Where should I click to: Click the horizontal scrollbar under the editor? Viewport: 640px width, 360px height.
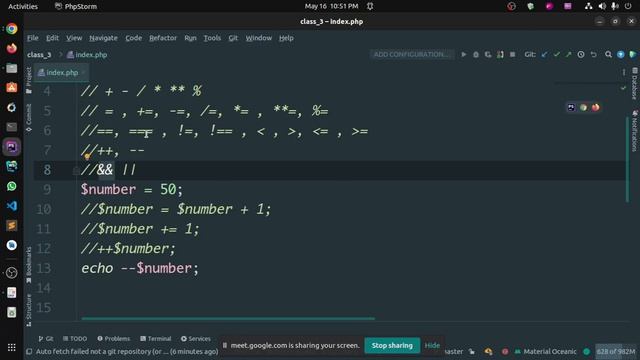pos(228,318)
